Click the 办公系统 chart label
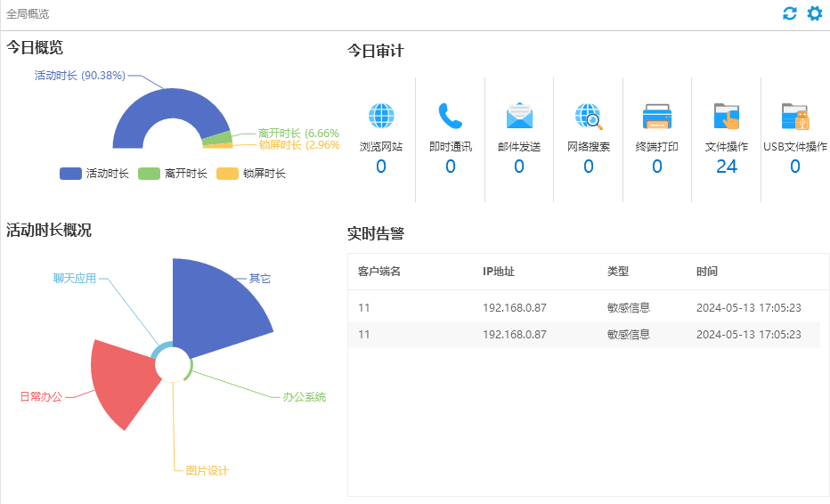830x504 pixels. pos(305,396)
